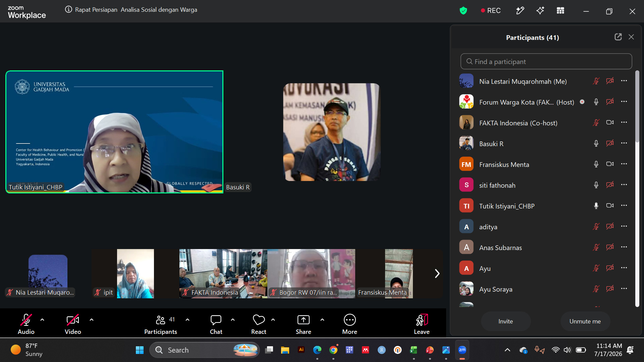644x362 pixels.
Task: Open more options for Fransiskus Menta
Action: 624,164
